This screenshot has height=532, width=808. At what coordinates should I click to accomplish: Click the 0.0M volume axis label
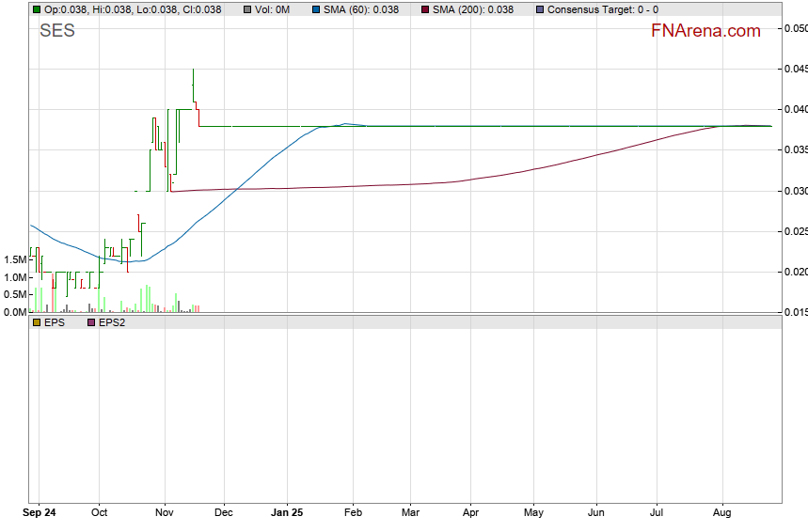(13, 312)
